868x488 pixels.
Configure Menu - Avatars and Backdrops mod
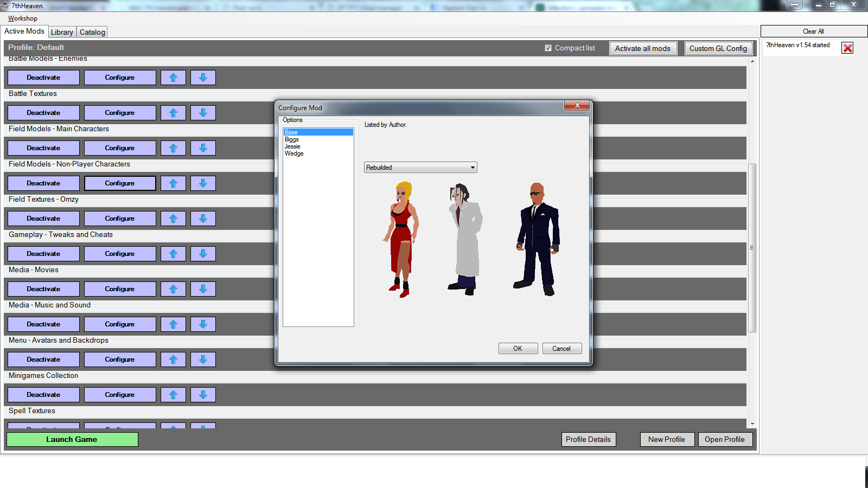click(120, 359)
